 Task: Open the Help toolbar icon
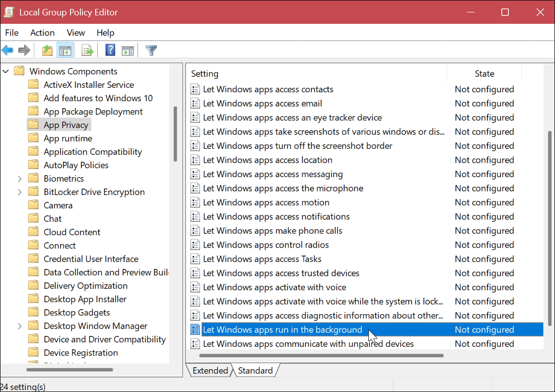[110, 50]
